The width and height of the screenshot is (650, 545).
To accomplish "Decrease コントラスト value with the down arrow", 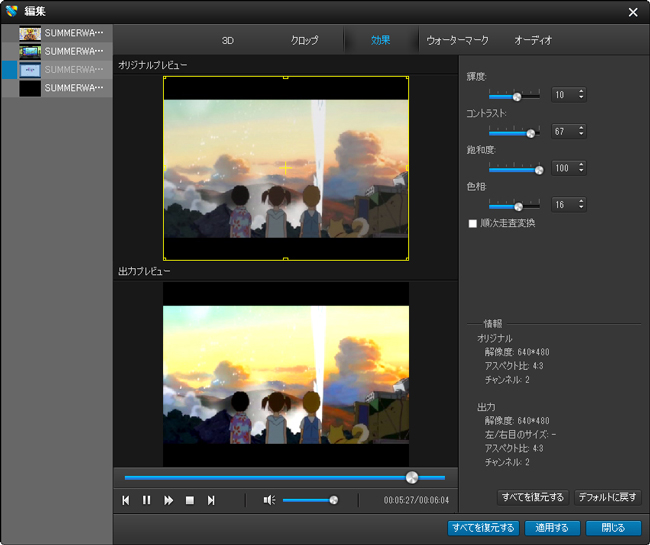I will [x=581, y=135].
